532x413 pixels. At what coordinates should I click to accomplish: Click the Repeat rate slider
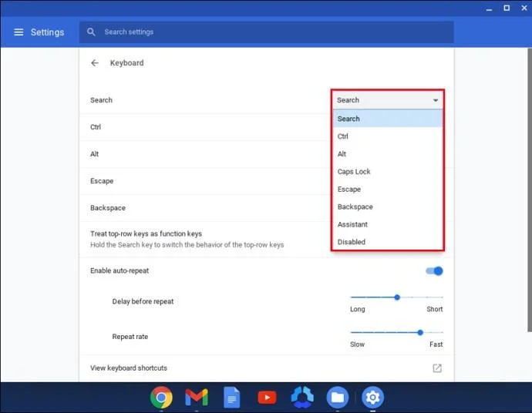coord(396,333)
